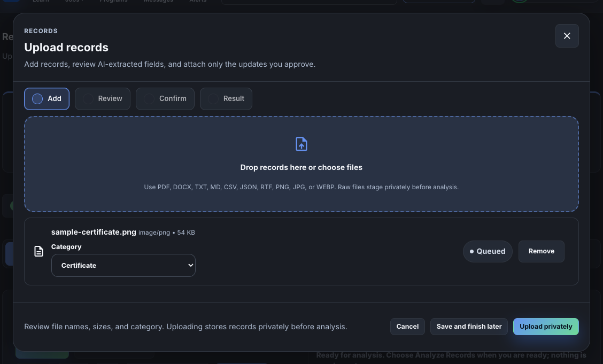The image size is (603, 364).
Task: Click the circle indicator on the Confirm step
Action: tap(149, 99)
